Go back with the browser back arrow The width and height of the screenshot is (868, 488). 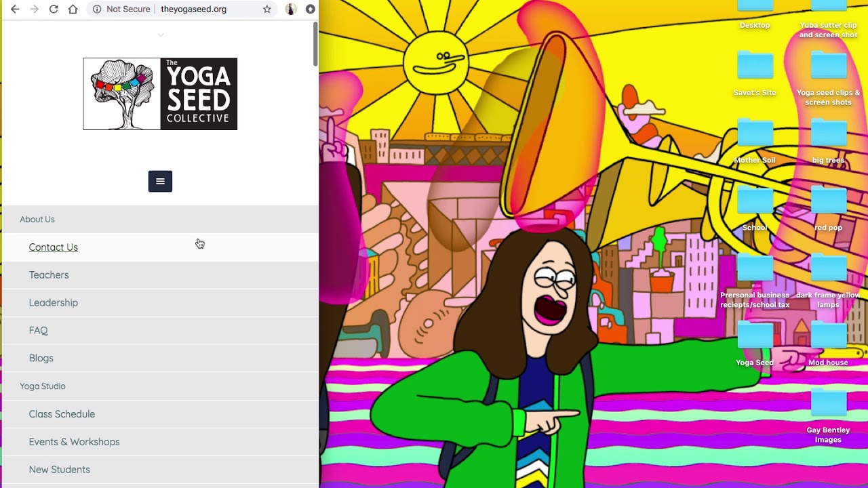(x=15, y=9)
